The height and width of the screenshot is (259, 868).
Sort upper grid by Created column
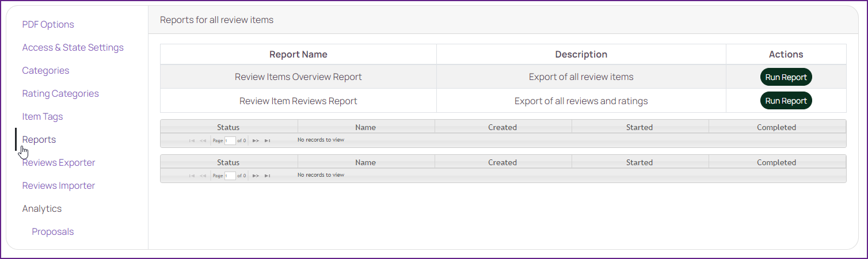(502, 127)
